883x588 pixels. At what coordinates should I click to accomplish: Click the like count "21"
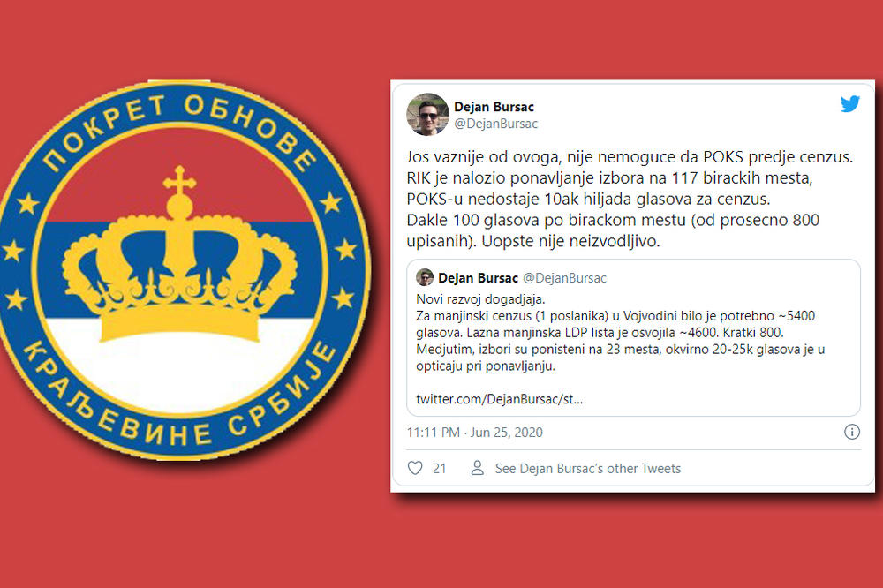[x=438, y=469]
